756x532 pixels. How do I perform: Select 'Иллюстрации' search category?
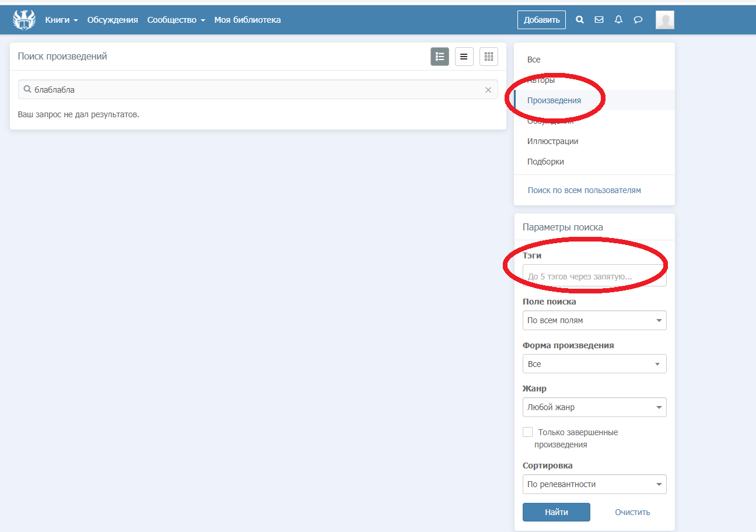pos(552,141)
